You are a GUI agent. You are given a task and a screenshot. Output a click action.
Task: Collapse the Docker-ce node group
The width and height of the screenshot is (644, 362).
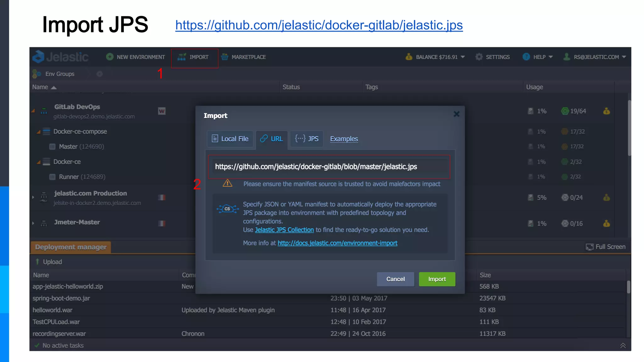point(38,162)
